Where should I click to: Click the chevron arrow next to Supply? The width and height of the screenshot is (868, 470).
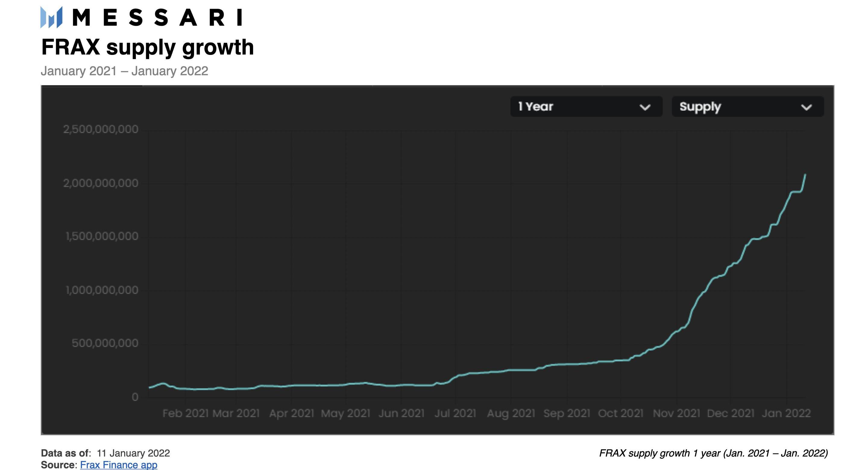(806, 108)
